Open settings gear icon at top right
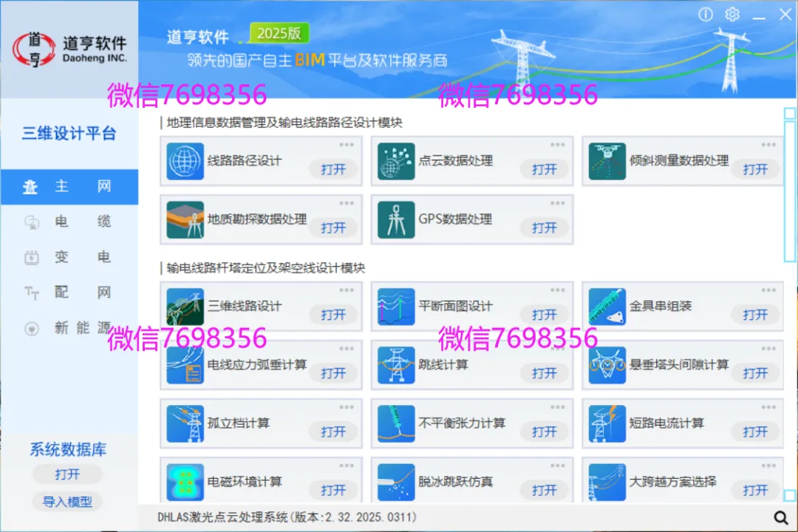 point(732,14)
